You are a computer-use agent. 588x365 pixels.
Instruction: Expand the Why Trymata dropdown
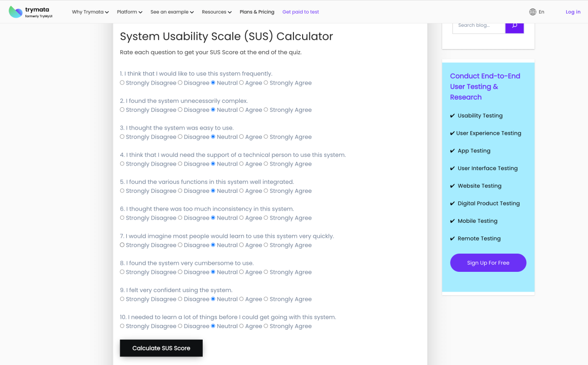[90, 12]
